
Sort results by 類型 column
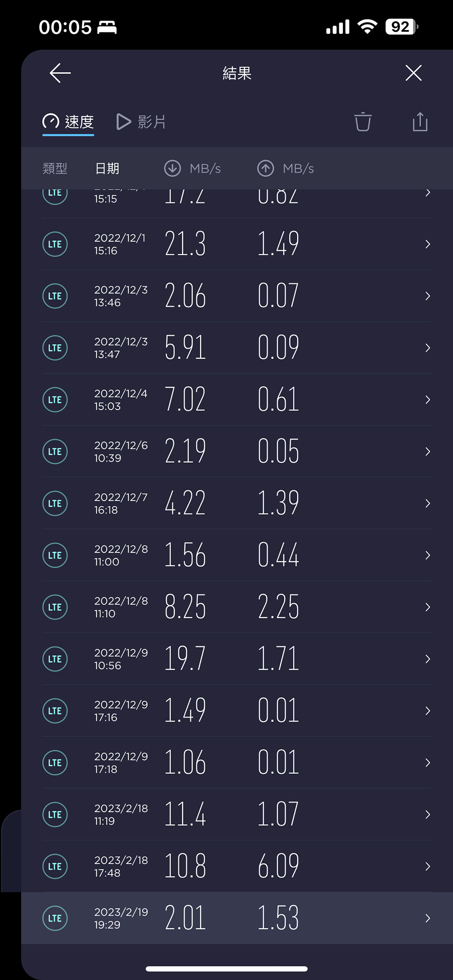tap(55, 168)
